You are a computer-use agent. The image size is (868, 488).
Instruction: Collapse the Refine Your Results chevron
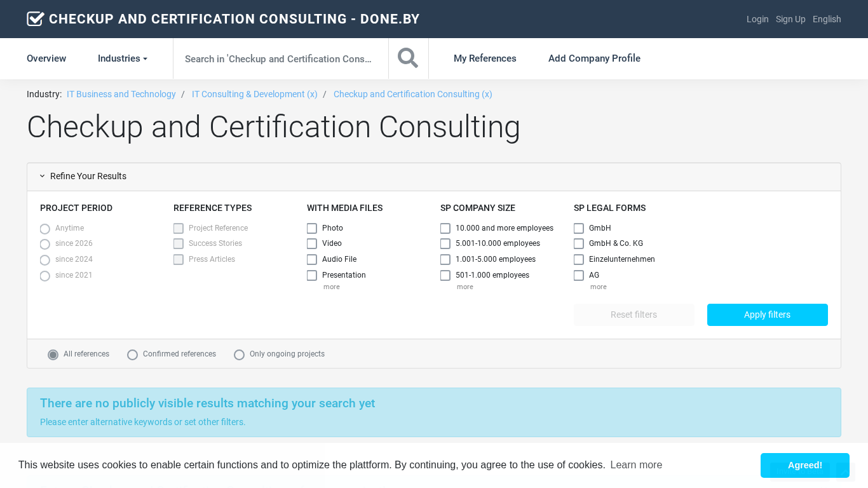pos(43,177)
